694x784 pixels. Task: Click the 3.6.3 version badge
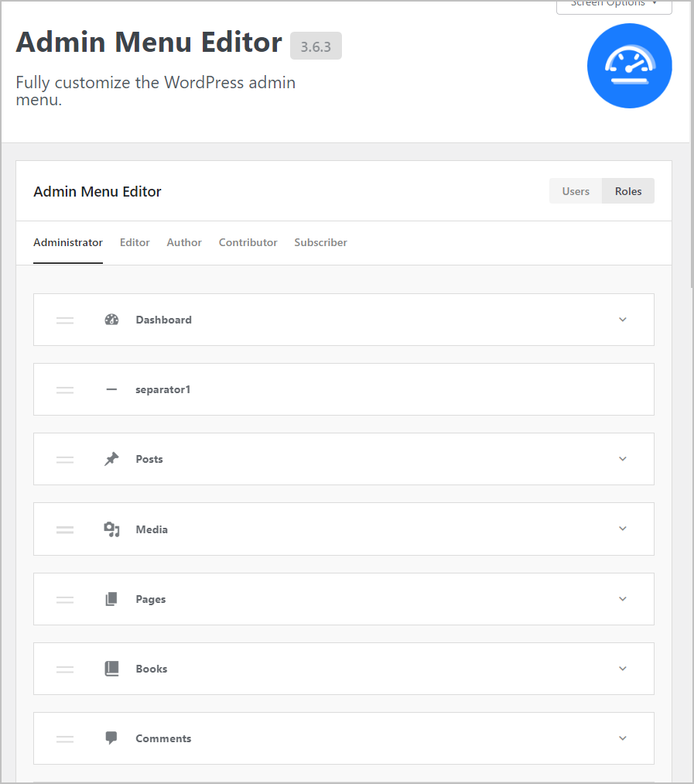point(316,46)
